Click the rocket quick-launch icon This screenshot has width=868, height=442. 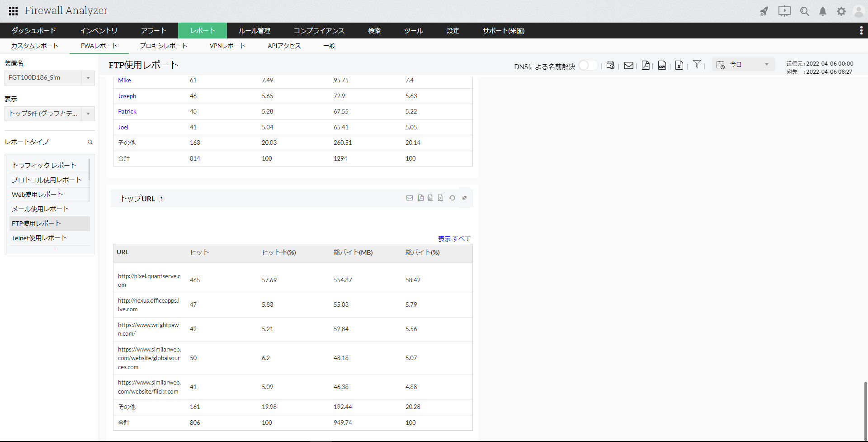[x=764, y=11]
